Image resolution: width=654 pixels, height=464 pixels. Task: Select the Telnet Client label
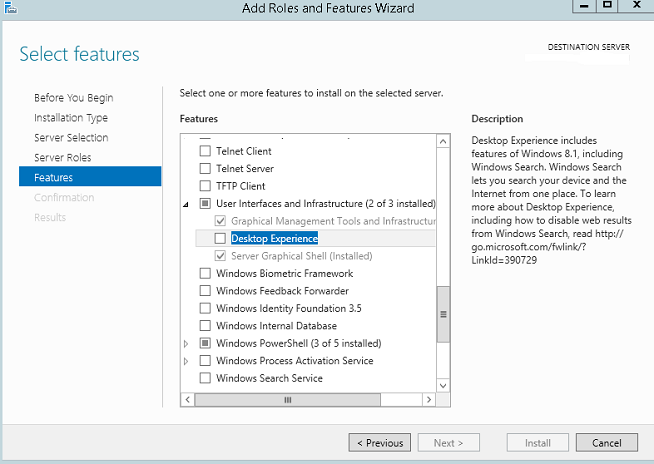(244, 151)
